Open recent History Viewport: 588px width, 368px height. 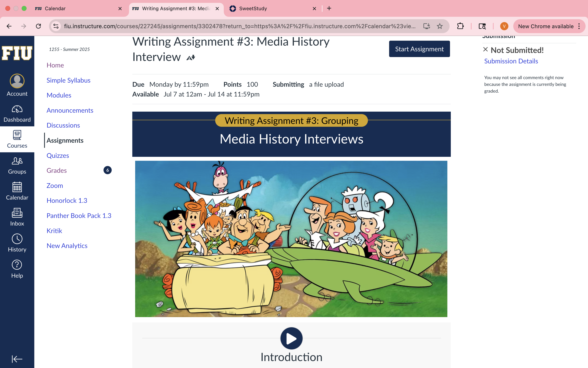pyautogui.click(x=17, y=243)
